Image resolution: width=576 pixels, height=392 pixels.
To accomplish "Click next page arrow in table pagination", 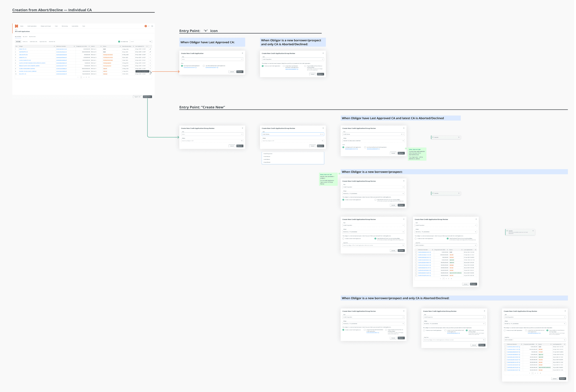I will click(x=89, y=77).
